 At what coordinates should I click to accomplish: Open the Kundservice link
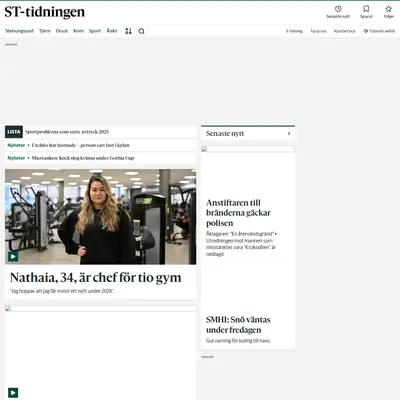[x=345, y=31]
